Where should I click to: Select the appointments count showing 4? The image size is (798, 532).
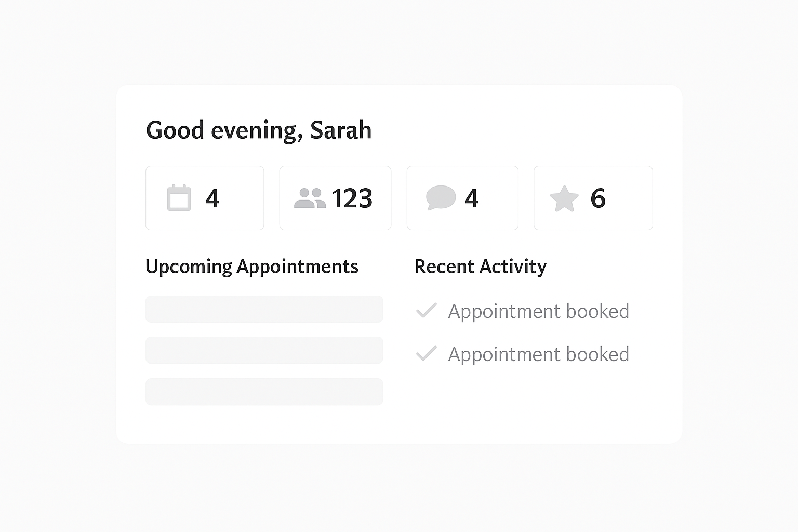[213, 198]
